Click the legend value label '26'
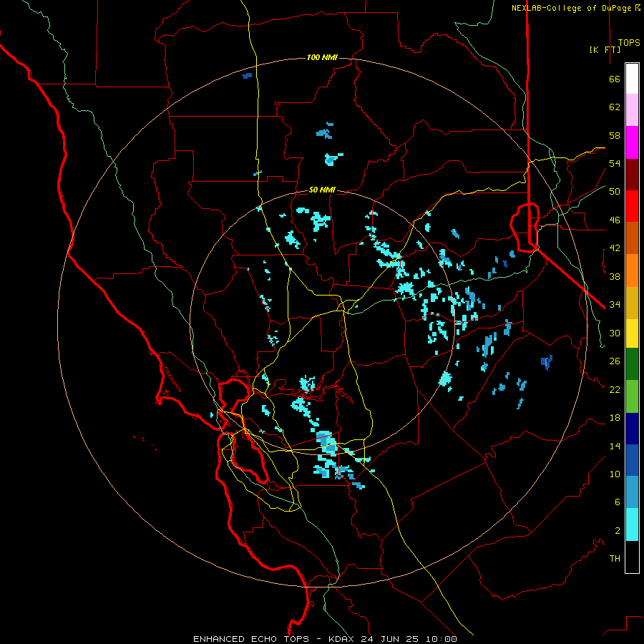The height and width of the screenshot is (644, 644). pos(615,361)
